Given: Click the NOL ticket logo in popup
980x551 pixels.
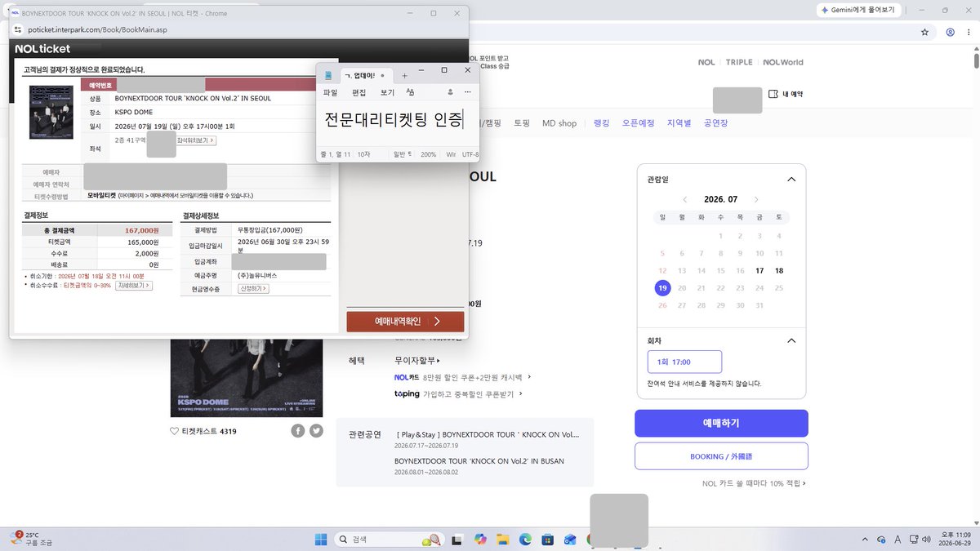Looking at the screenshot, I should pos(42,48).
